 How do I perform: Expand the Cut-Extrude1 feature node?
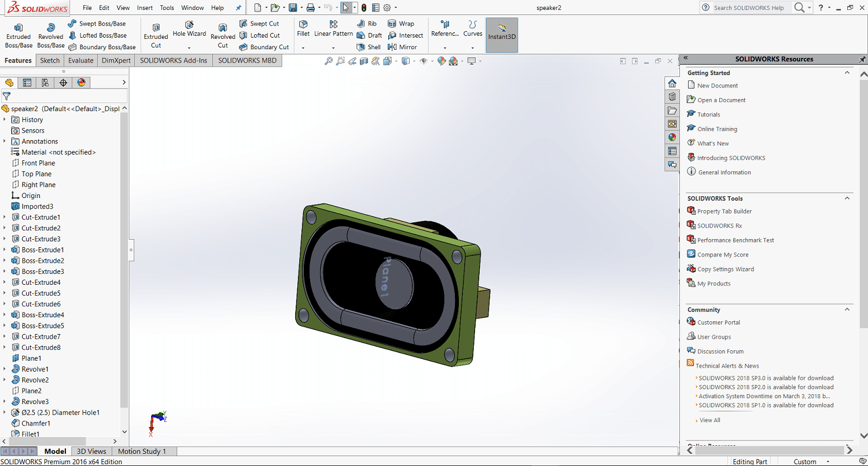[5, 217]
